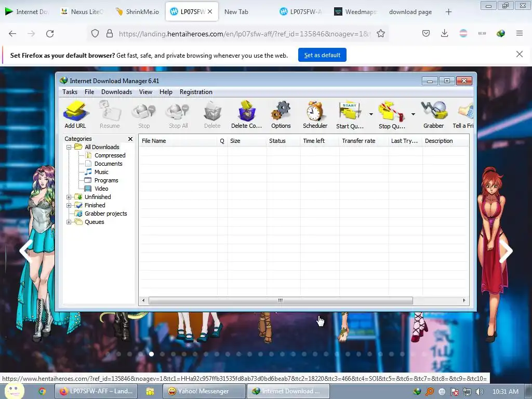The width and height of the screenshot is (532, 399).
Task: Click the Delete toolbar icon
Action: coord(212,115)
